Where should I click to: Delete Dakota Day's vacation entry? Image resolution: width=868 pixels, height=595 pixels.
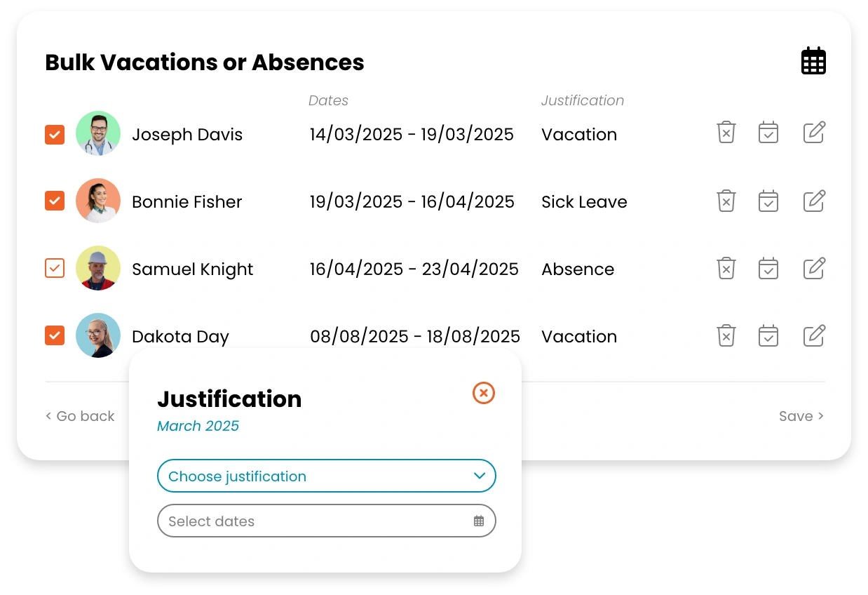click(726, 335)
